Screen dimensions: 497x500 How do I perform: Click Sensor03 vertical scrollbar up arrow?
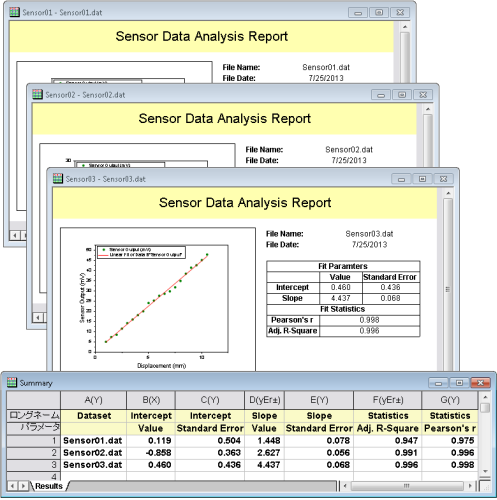(x=448, y=193)
